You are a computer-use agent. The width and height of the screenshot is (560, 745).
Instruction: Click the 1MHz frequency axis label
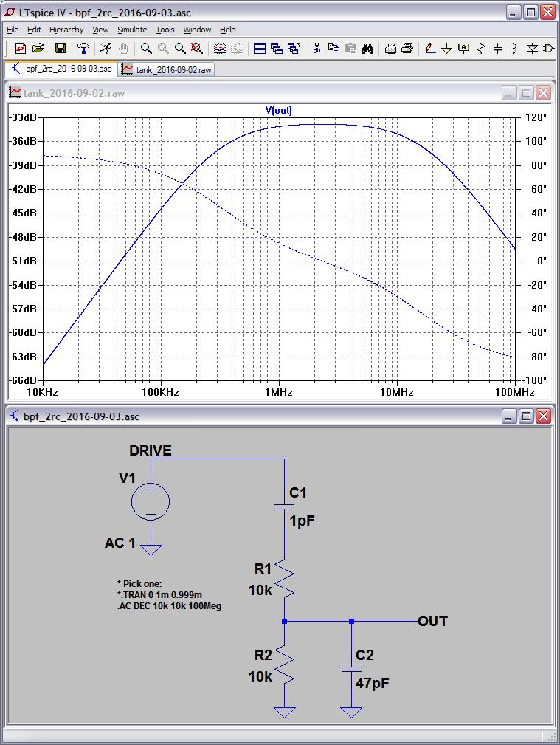pos(279,393)
